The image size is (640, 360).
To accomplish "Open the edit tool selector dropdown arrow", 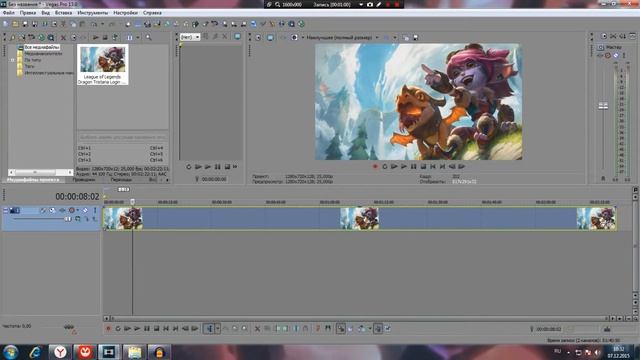I will 218,329.
